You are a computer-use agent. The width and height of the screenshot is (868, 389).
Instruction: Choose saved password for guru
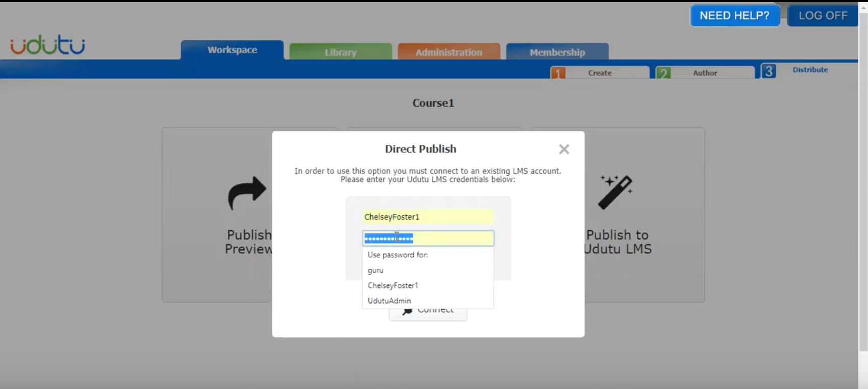point(428,270)
